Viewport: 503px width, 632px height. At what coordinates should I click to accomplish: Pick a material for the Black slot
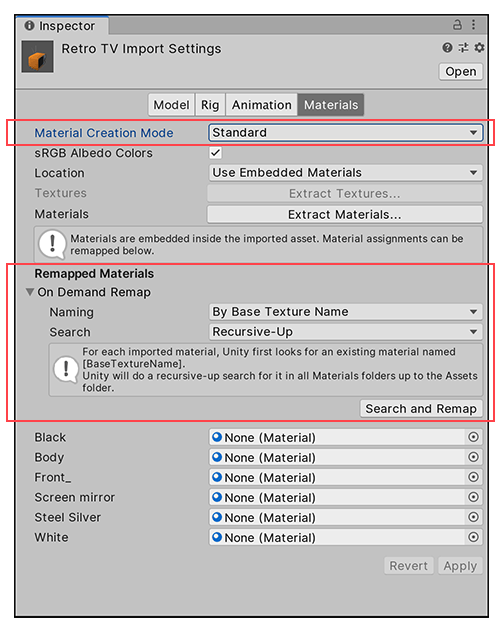click(473, 437)
